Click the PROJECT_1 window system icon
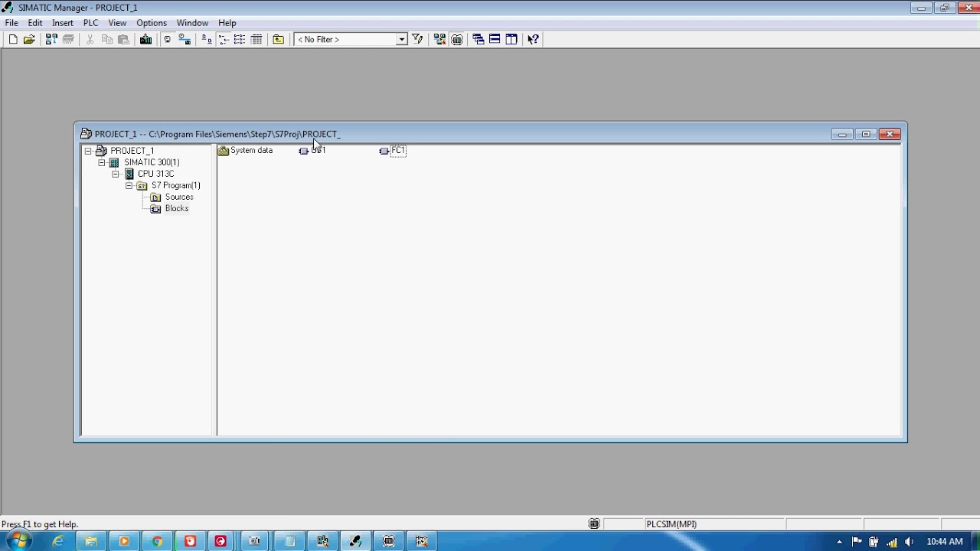Image resolution: width=980 pixels, height=551 pixels. (x=86, y=134)
